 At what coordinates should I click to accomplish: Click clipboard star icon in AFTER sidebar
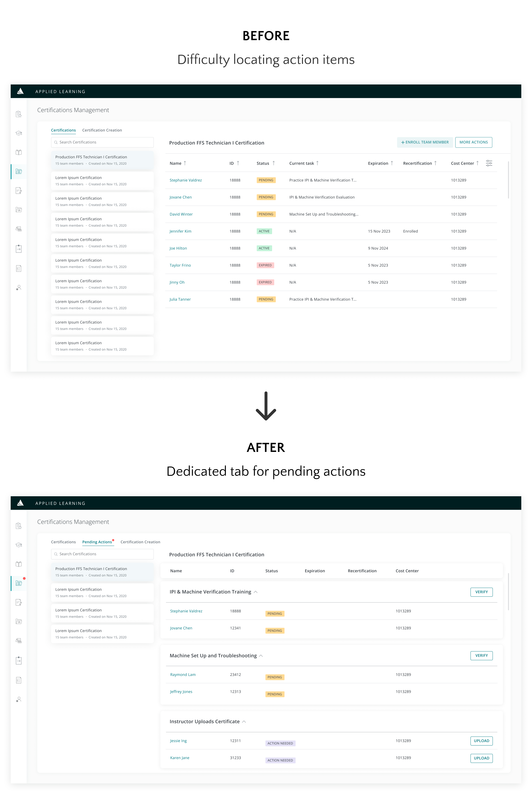(x=19, y=526)
